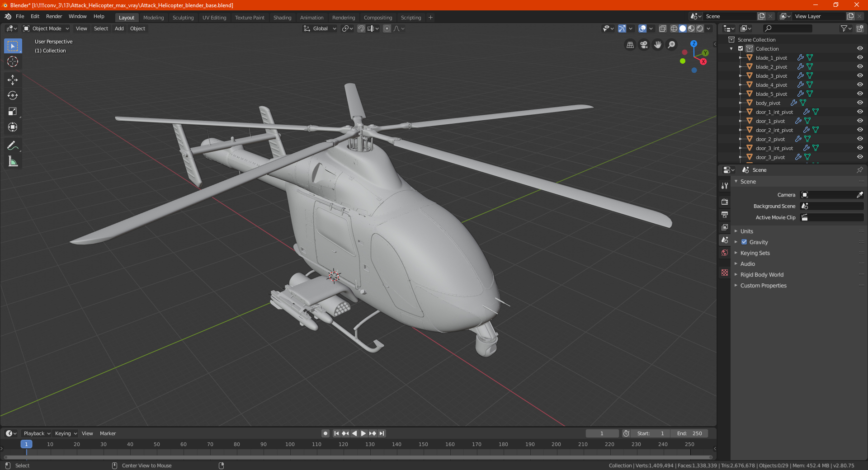Hide door_3_int_pivot in viewport
The height and width of the screenshot is (470, 868).
pyautogui.click(x=860, y=148)
